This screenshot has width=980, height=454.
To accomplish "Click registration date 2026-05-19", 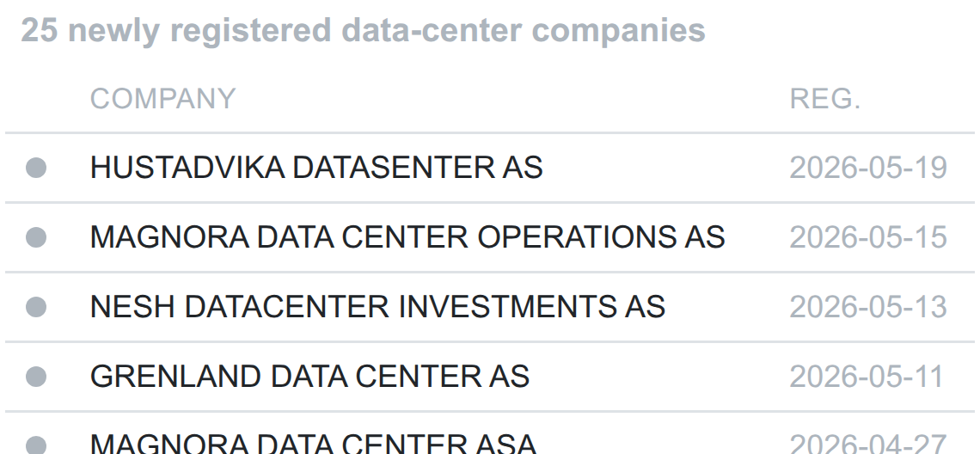I will tap(869, 168).
